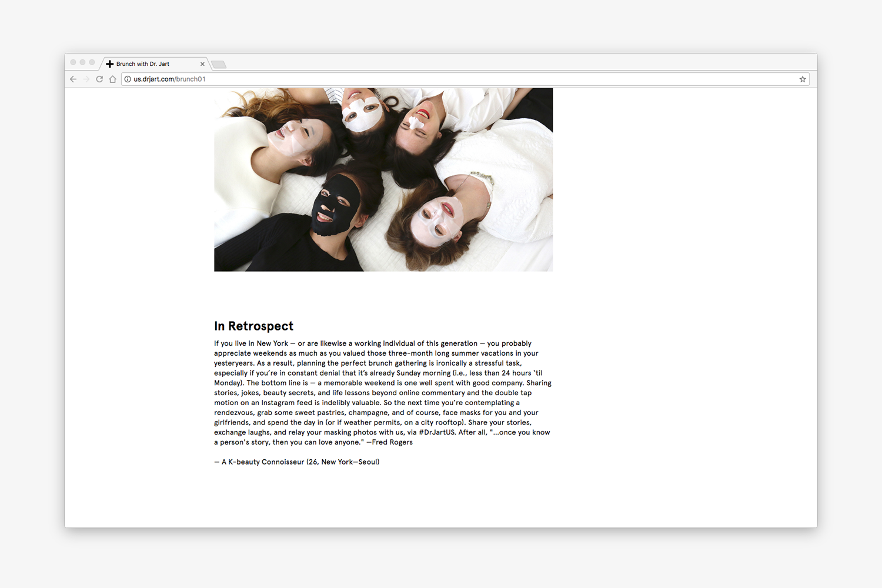Click paragraph line starting "If you live in New York"
This screenshot has height=588, width=882.
[373, 343]
